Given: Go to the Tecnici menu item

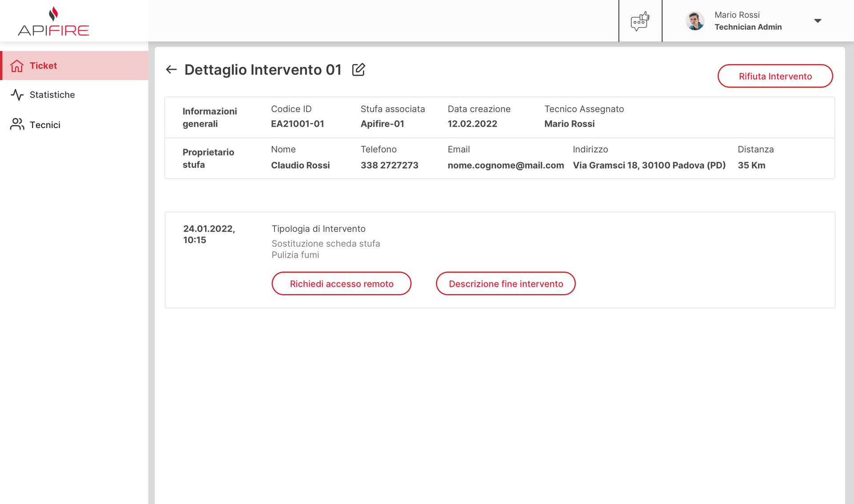Looking at the screenshot, I should point(45,125).
